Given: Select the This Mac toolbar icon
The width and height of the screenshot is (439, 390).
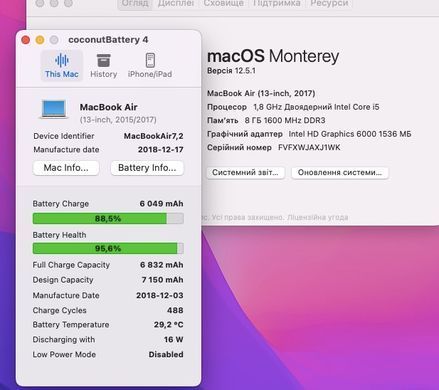Looking at the screenshot, I should [62, 66].
